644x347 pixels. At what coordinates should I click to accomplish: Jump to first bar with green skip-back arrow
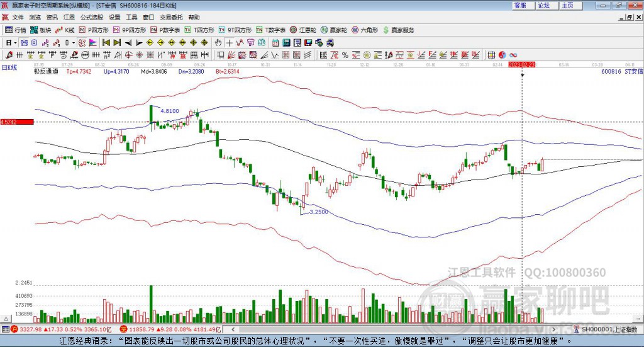coord(106,42)
